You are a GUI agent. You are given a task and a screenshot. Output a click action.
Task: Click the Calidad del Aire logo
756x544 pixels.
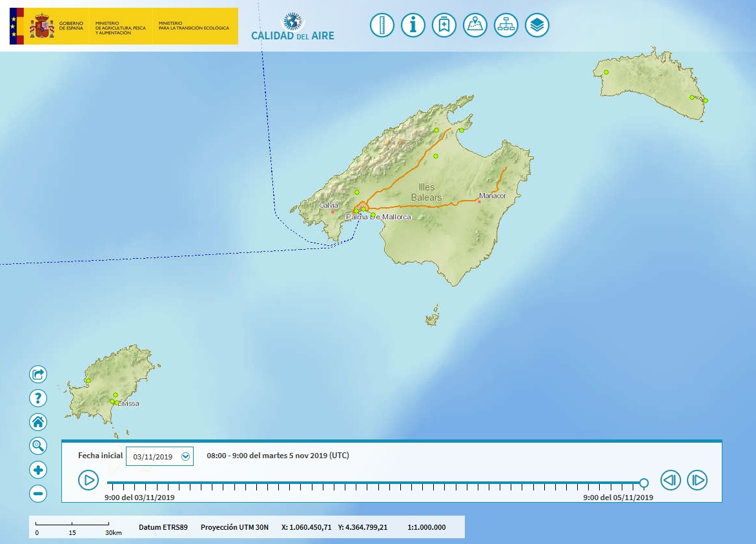(292, 26)
